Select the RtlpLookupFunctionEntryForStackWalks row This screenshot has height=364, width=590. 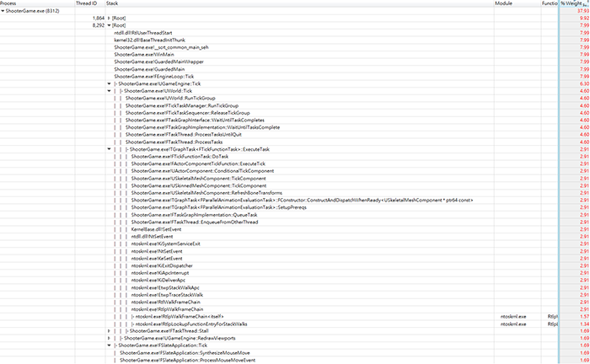(x=295, y=324)
